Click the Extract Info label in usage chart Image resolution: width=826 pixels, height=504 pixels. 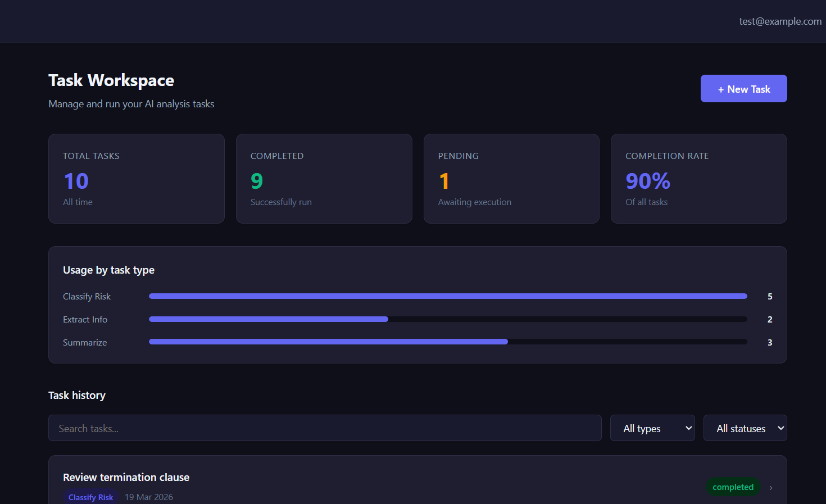[x=85, y=319]
